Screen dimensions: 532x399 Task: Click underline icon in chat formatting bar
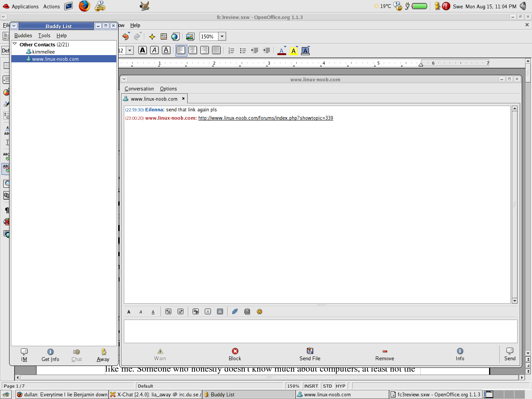[x=153, y=312]
